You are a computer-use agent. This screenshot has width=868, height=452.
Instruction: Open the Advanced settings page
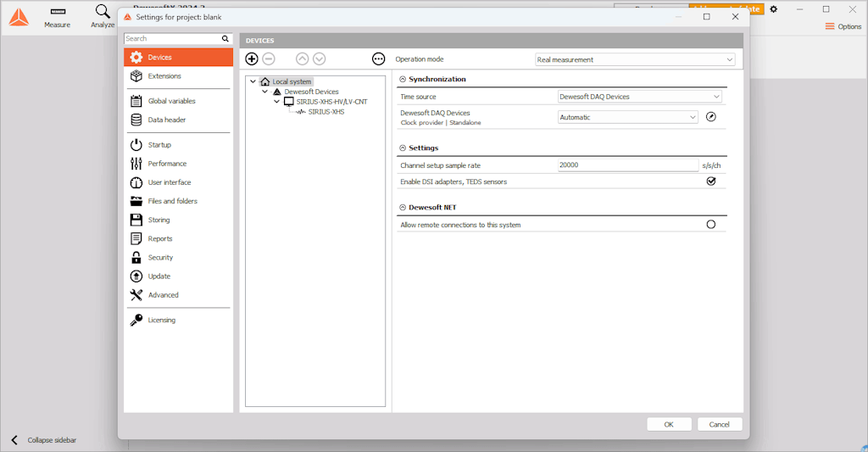pos(178,295)
